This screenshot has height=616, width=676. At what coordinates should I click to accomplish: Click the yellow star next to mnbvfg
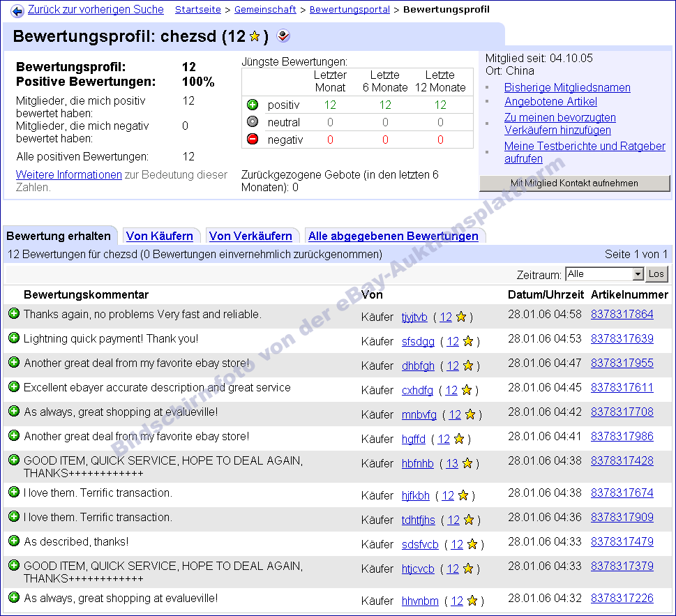tap(470, 414)
